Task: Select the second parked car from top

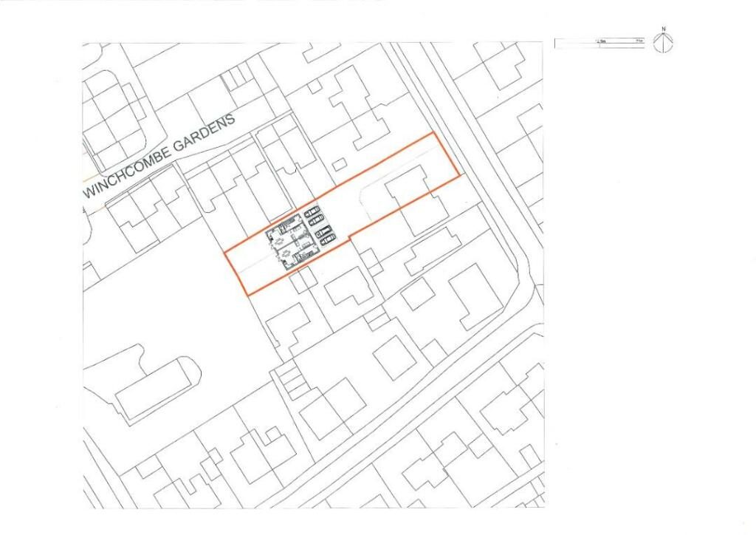Action: [x=315, y=219]
